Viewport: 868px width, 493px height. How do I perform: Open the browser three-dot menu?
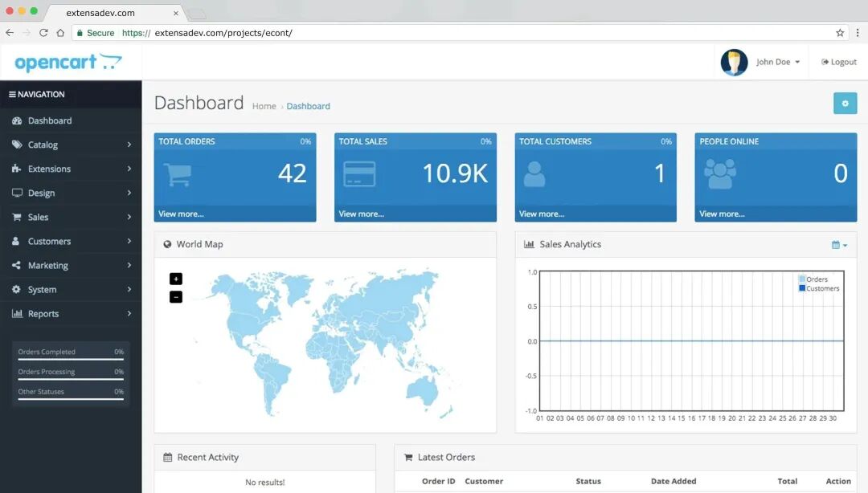pyautogui.click(x=858, y=33)
